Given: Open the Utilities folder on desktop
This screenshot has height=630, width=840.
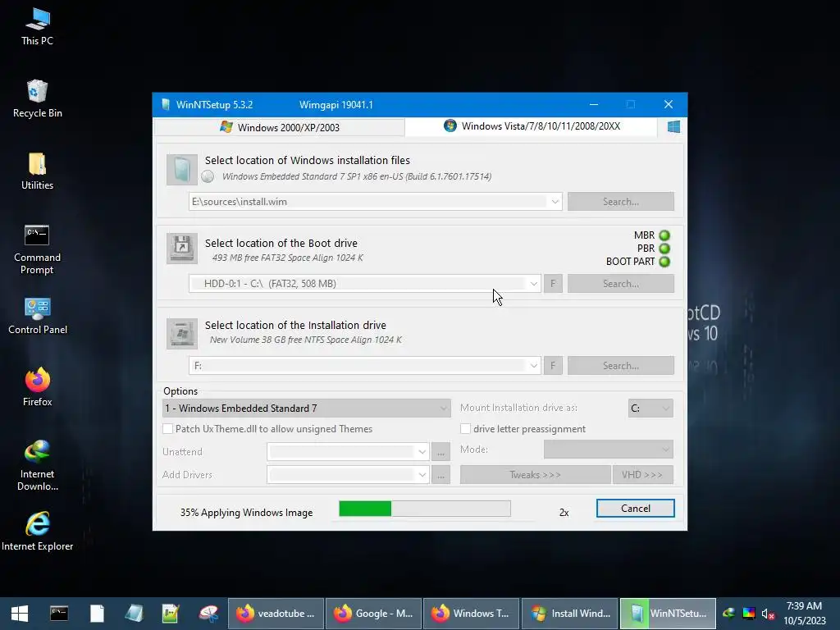Looking at the screenshot, I should (x=37, y=171).
